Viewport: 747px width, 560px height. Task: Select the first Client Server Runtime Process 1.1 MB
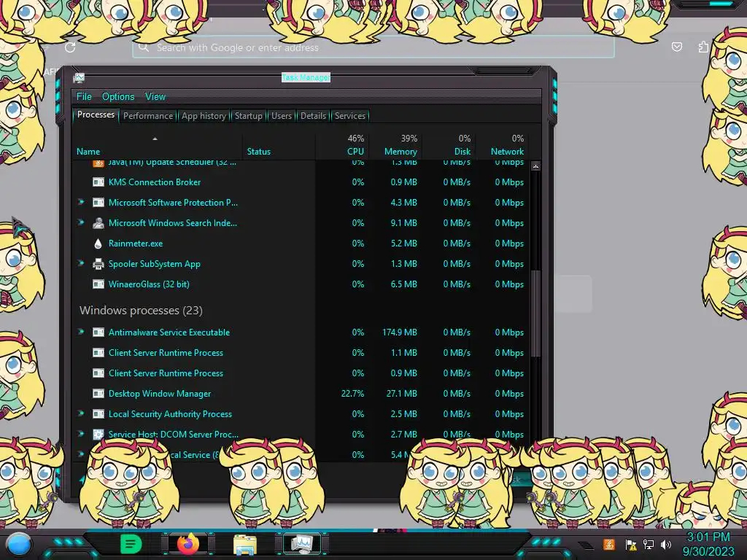pos(301,353)
